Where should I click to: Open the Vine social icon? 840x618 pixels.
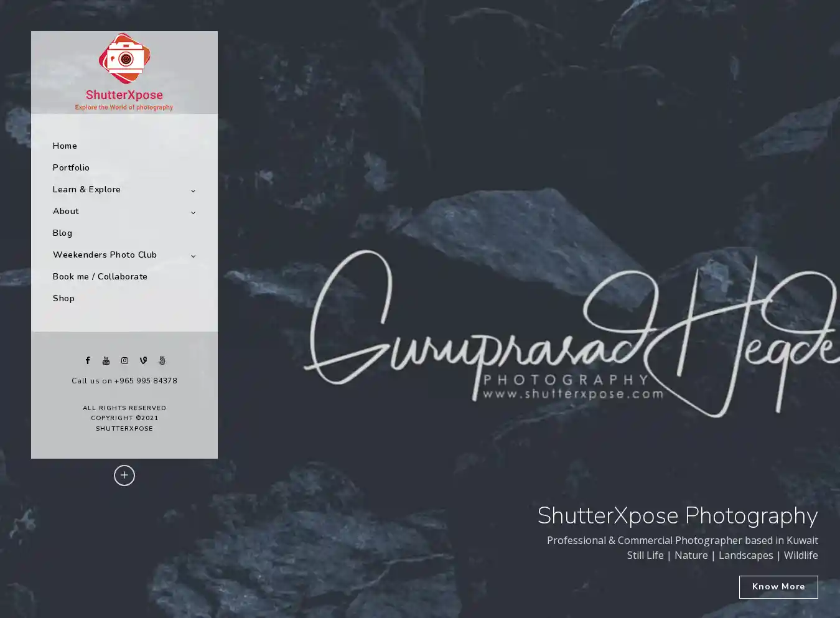(143, 360)
